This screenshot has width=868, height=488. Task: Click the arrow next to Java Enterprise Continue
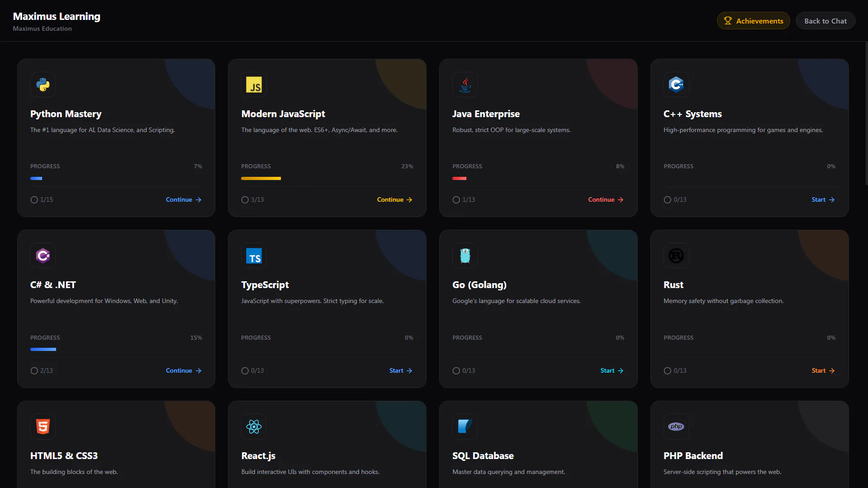pos(621,199)
